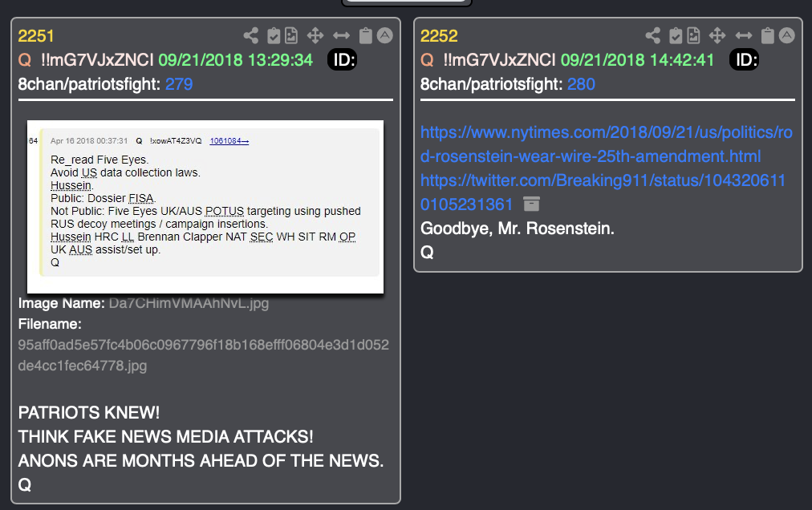Click the horizontal resize arrows on post 2252
812x510 pixels.
744,36
